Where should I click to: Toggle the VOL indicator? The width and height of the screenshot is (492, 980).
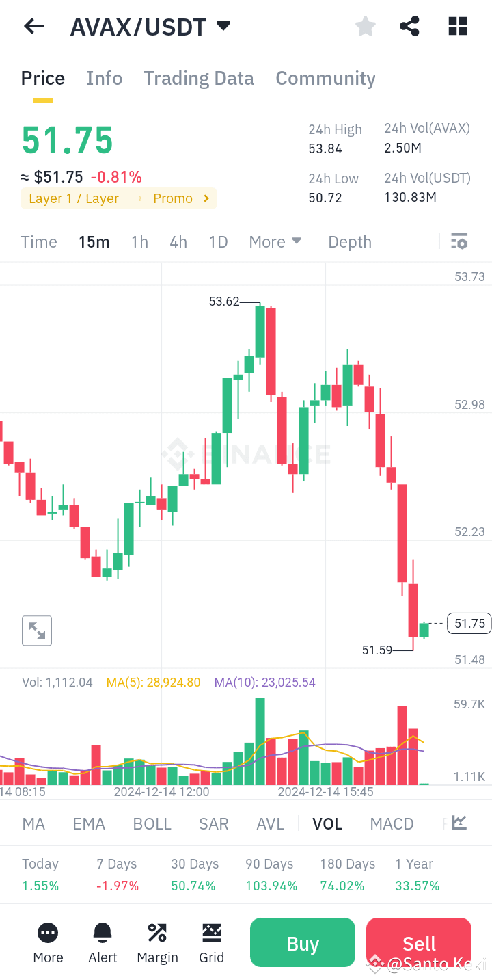(327, 823)
